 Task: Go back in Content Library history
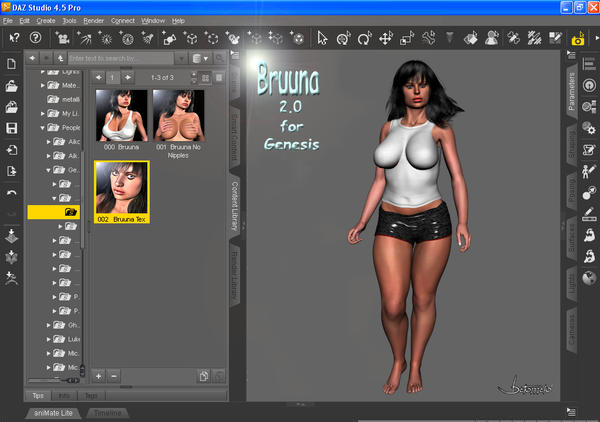[33, 58]
